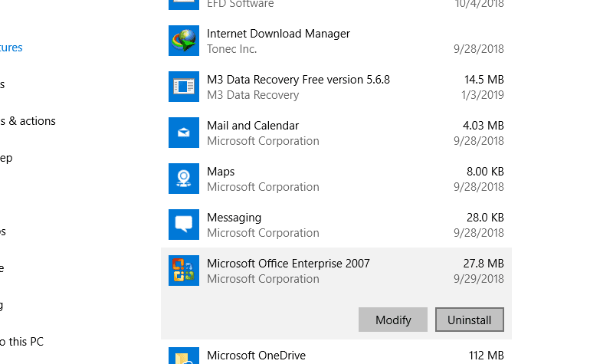The height and width of the screenshot is (364, 613).
Task: Click the Mail and Calendar envelope icon
Action: (x=184, y=133)
